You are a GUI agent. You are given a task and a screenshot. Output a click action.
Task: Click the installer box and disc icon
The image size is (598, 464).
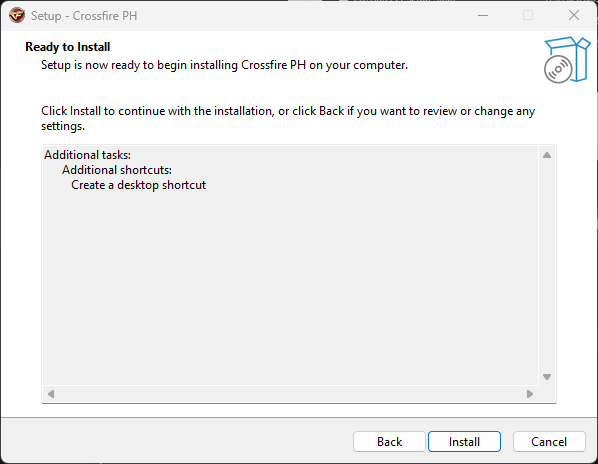click(567, 60)
